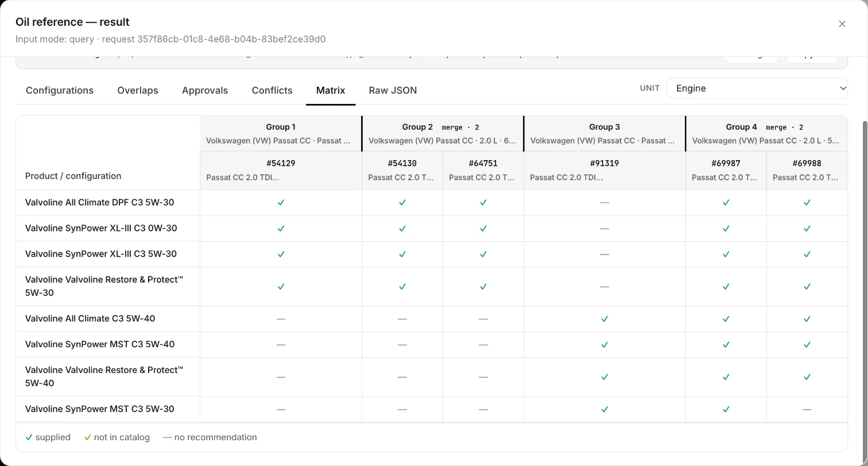Viewport: 868px width, 466px height.
Task: Click the #69988 configuration header
Action: [807, 170]
